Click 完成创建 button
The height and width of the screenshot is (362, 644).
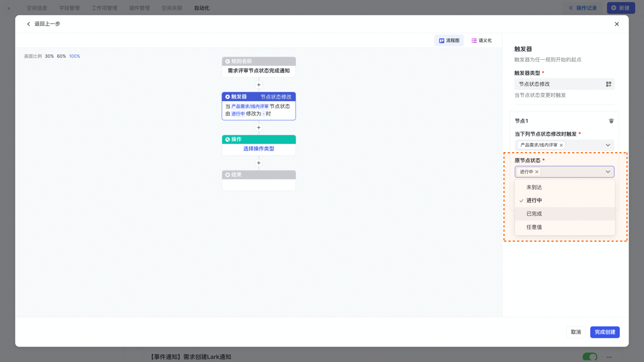[x=605, y=332]
